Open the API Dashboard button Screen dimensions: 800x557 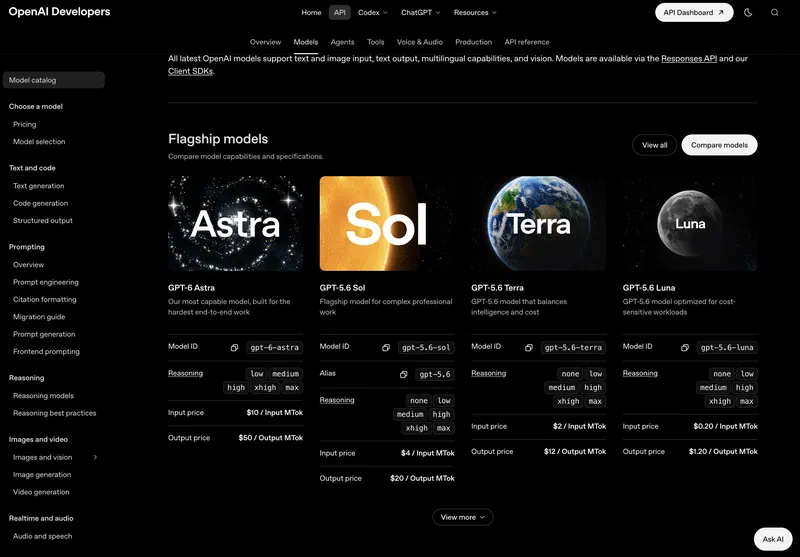pyautogui.click(x=694, y=13)
